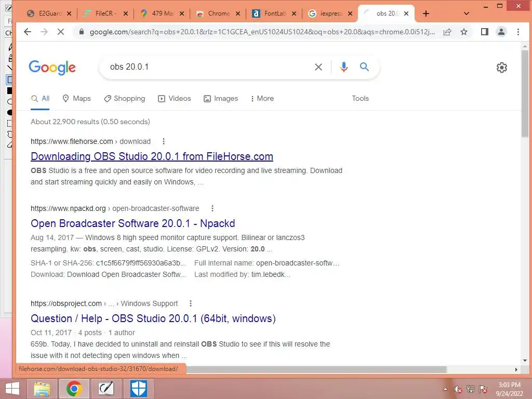Open the Windows Start menu

[x=12, y=389]
